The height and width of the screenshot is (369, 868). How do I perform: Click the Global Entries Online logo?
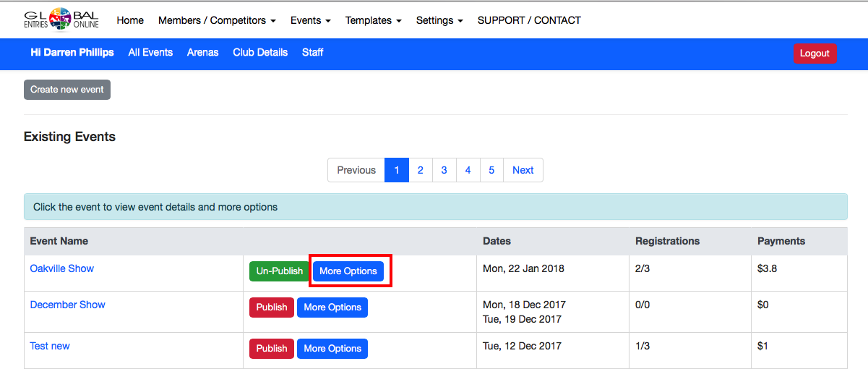tap(61, 20)
